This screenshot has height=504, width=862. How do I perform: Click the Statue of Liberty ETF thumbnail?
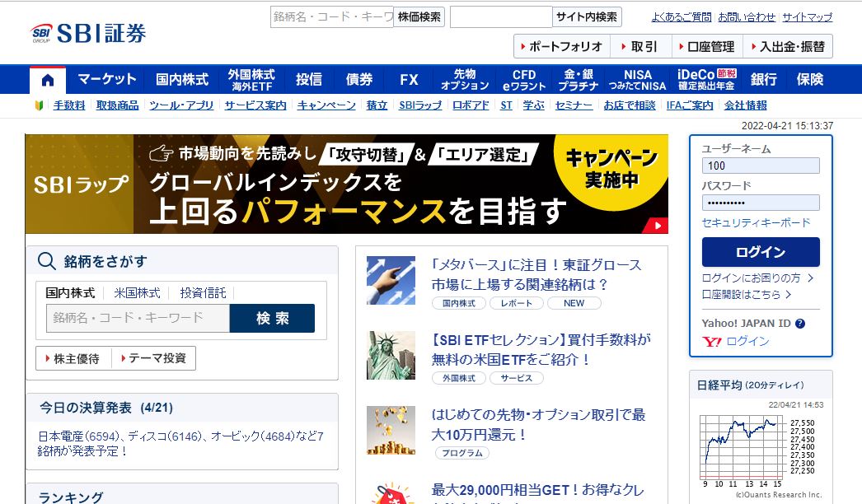391,355
